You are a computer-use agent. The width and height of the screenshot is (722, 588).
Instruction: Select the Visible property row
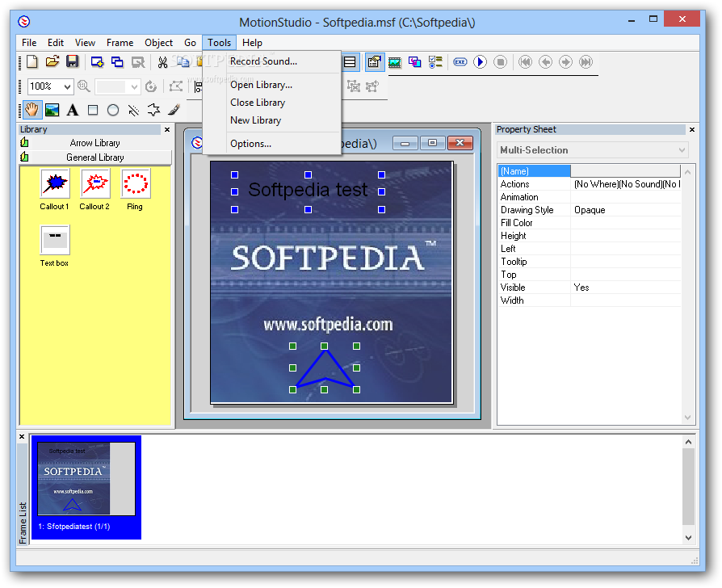tap(590, 288)
